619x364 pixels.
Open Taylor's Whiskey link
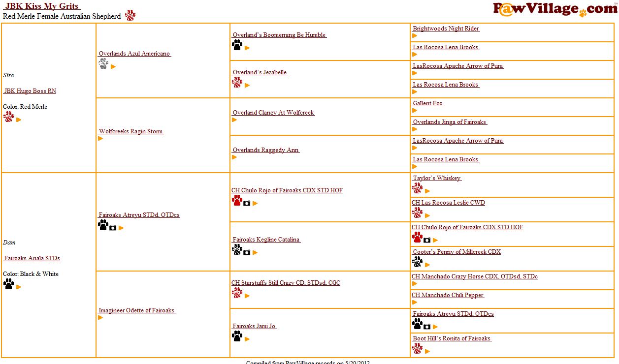click(437, 178)
